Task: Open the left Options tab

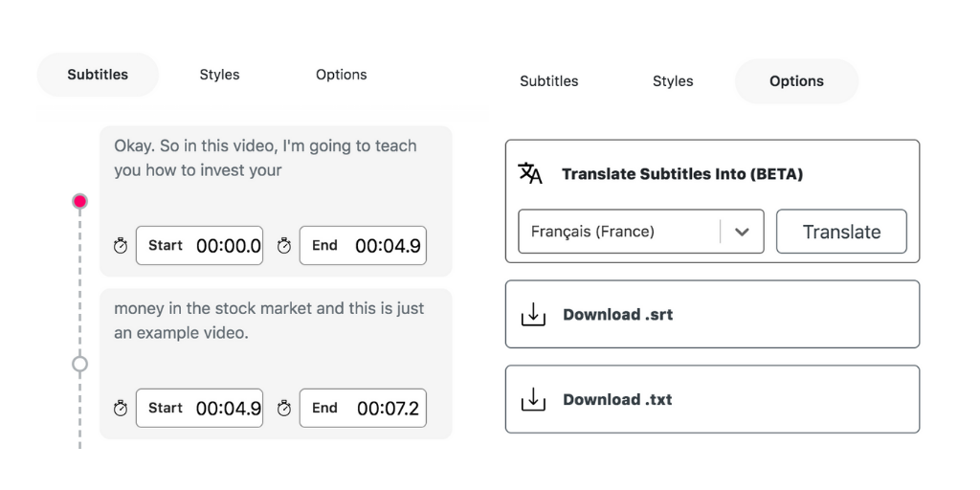Action: tap(342, 75)
